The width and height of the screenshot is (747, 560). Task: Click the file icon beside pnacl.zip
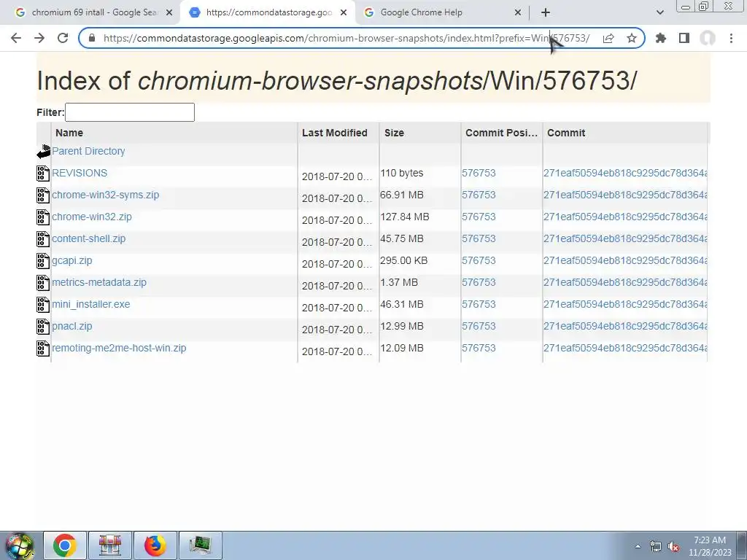(x=43, y=327)
